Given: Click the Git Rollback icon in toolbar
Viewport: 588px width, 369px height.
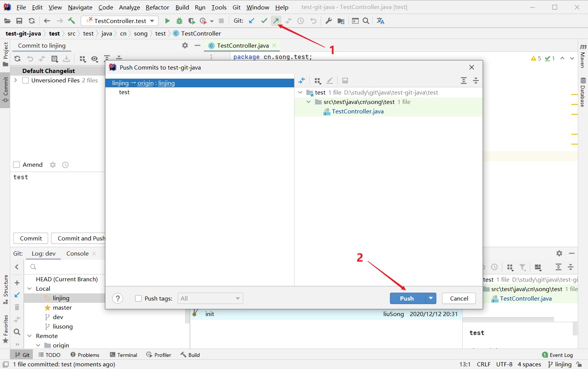Looking at the screenshot, I should pos(313,21).
